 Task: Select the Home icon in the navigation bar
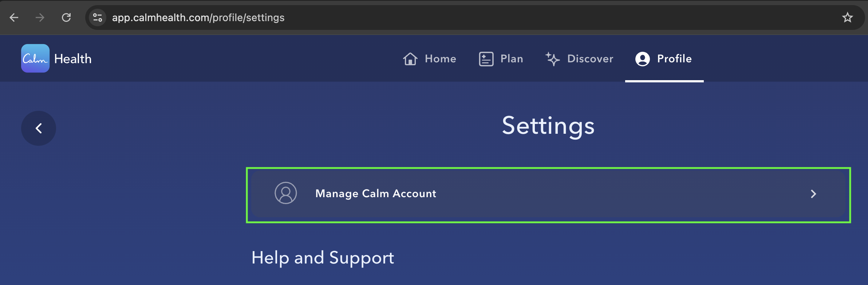pos(410,59)
